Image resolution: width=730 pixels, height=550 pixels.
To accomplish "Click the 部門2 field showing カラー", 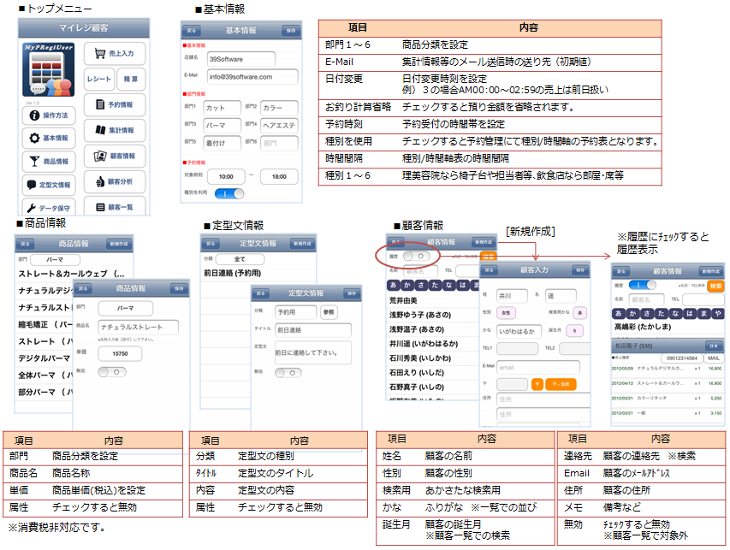I will [279, 108].
